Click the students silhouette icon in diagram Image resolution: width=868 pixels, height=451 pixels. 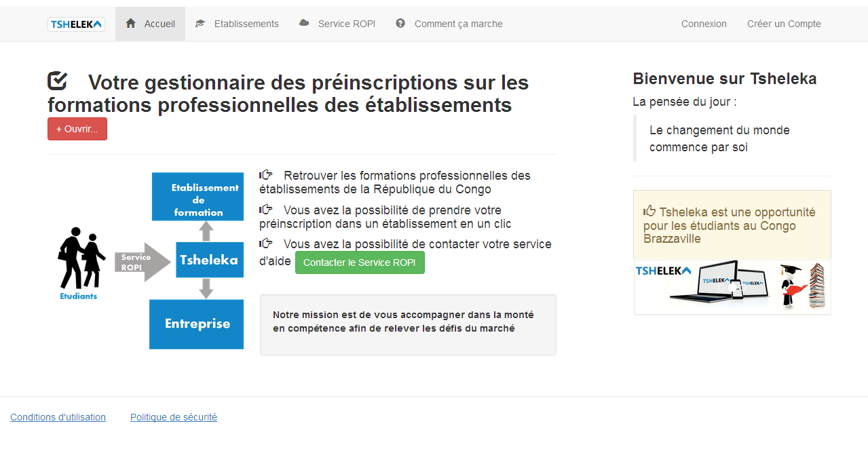[81, 258]
